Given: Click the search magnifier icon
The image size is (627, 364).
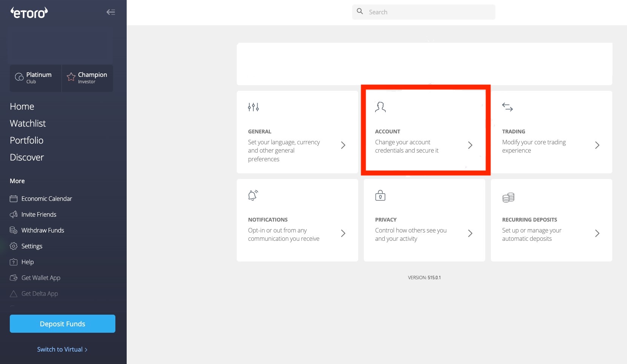Looking at the screenshot, I should (x=360, y=12).
